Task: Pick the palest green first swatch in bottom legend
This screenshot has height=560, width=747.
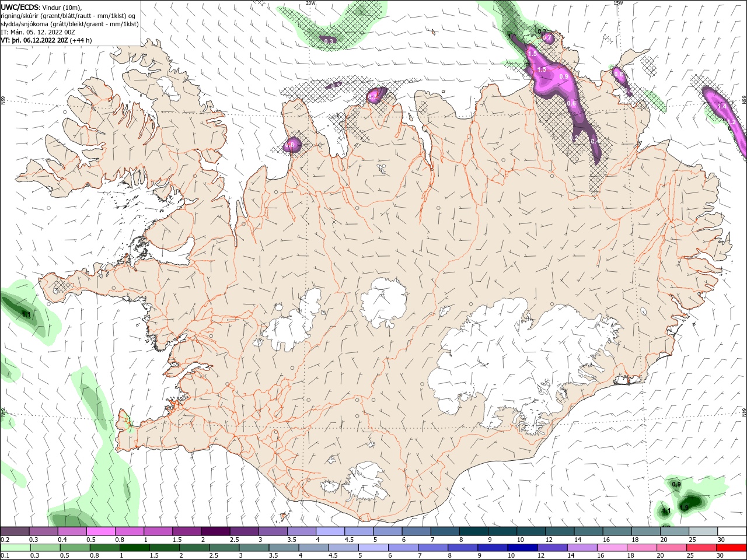Action: pos(15,548)
